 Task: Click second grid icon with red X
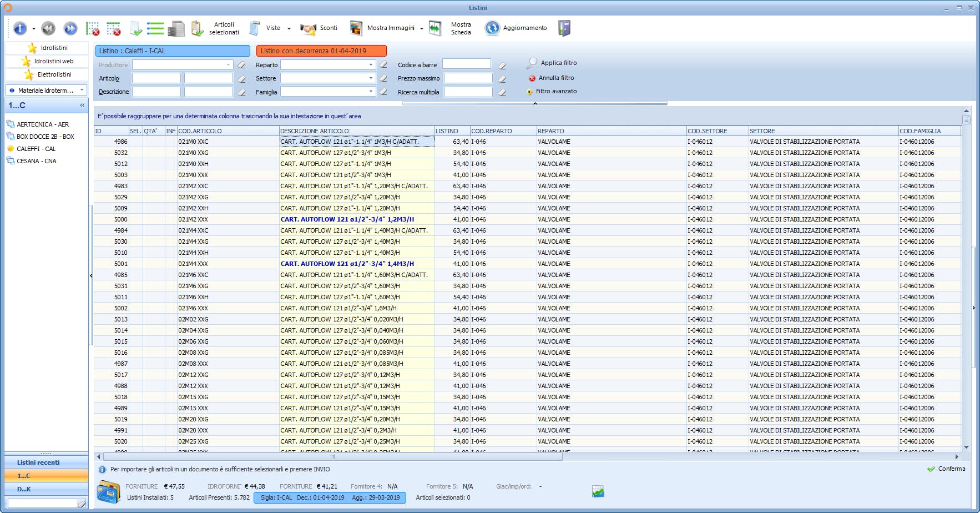point(114,28)
